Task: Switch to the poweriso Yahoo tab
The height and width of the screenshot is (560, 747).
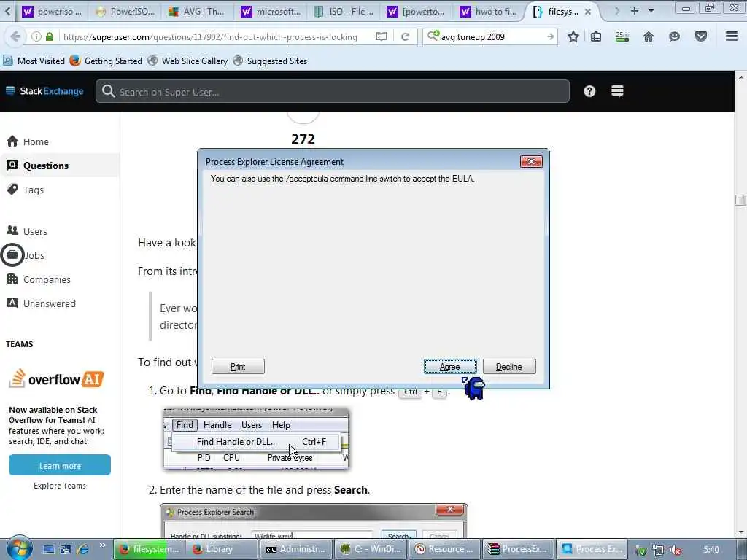Action: (x=53, y=12)
